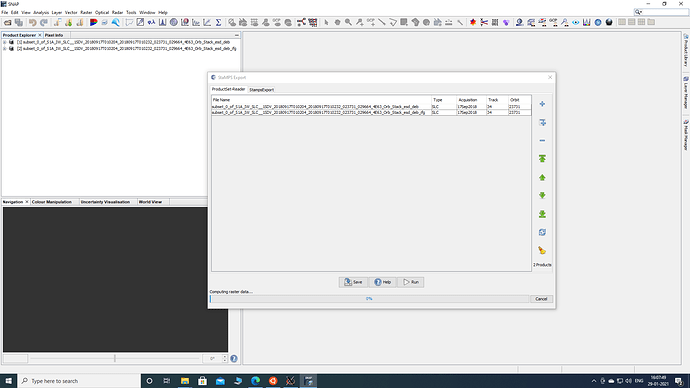
Task: Switch to StampsExport tab
Action: [x=261, y=90]
